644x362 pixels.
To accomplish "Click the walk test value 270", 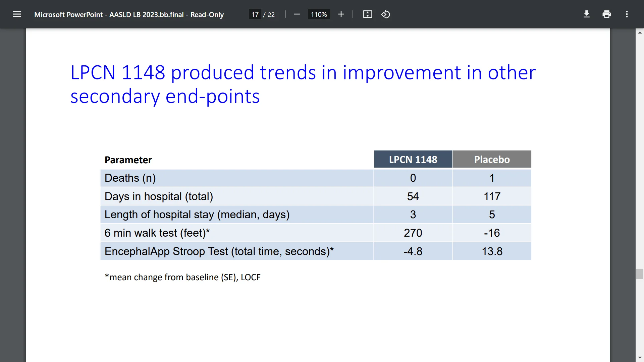I will point(413,233).
